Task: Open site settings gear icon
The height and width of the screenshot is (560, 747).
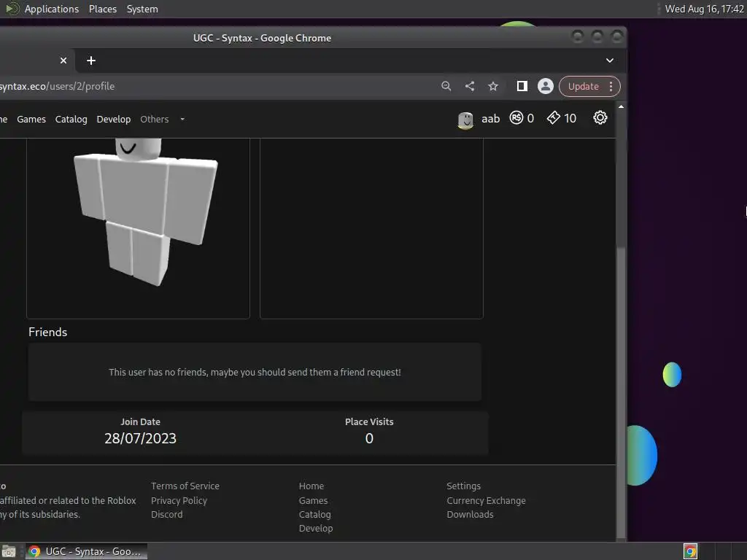Action: [600, 117]
